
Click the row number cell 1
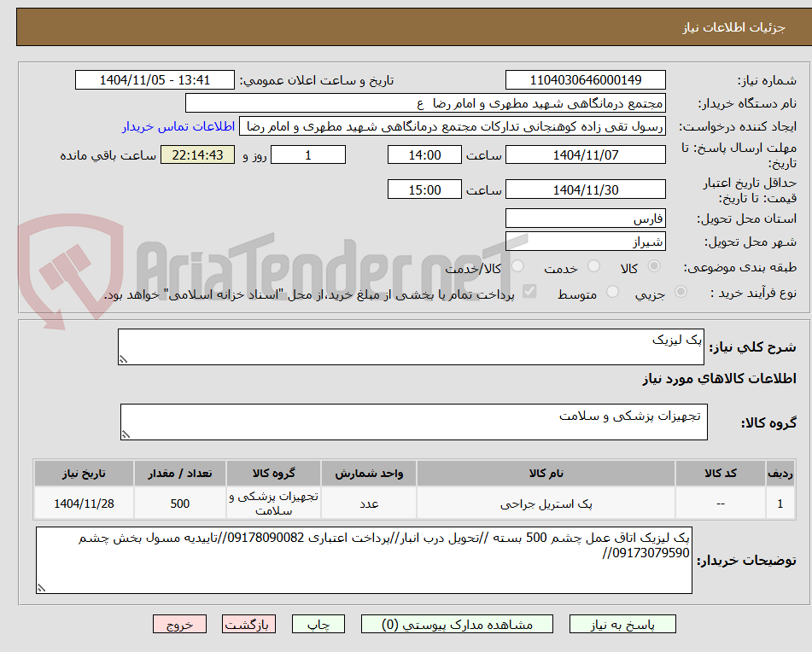click(780, 504)
